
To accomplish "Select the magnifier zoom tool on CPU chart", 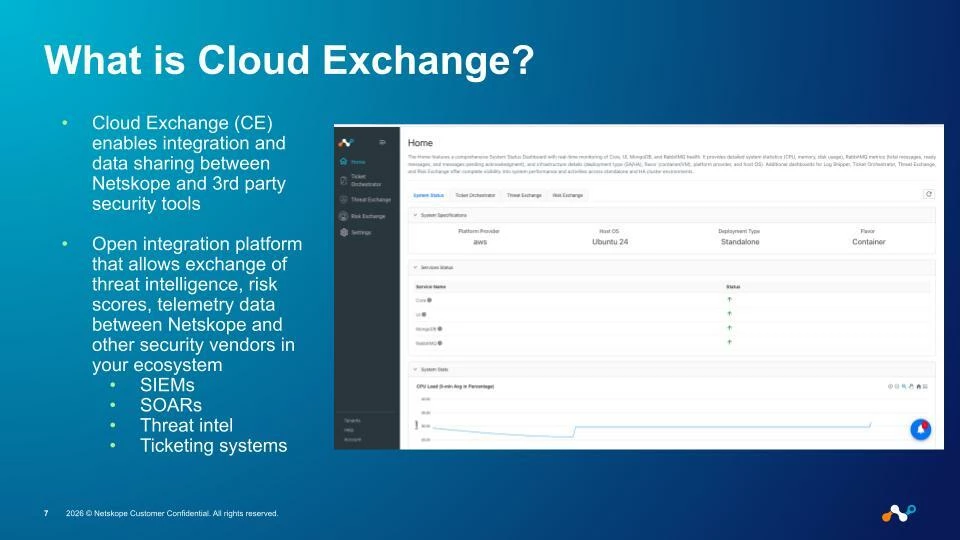I will tap(904, 386).
